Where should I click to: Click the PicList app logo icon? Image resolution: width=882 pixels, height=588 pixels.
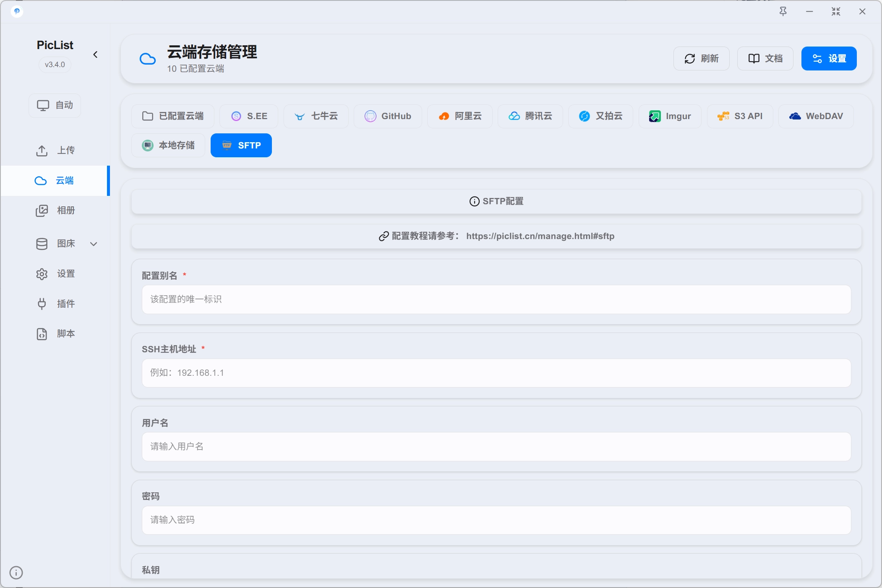pos(17,11)
